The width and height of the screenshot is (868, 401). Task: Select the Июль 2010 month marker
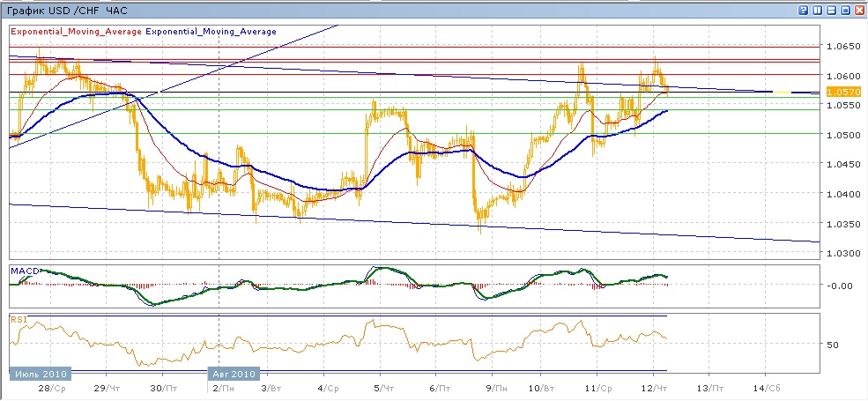tap(38, 374)
